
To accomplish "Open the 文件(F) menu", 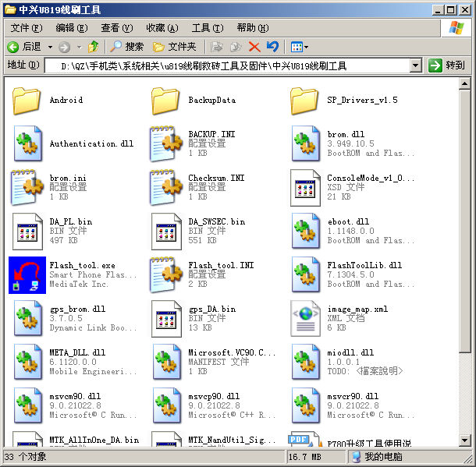I will (x=27, y=28).
